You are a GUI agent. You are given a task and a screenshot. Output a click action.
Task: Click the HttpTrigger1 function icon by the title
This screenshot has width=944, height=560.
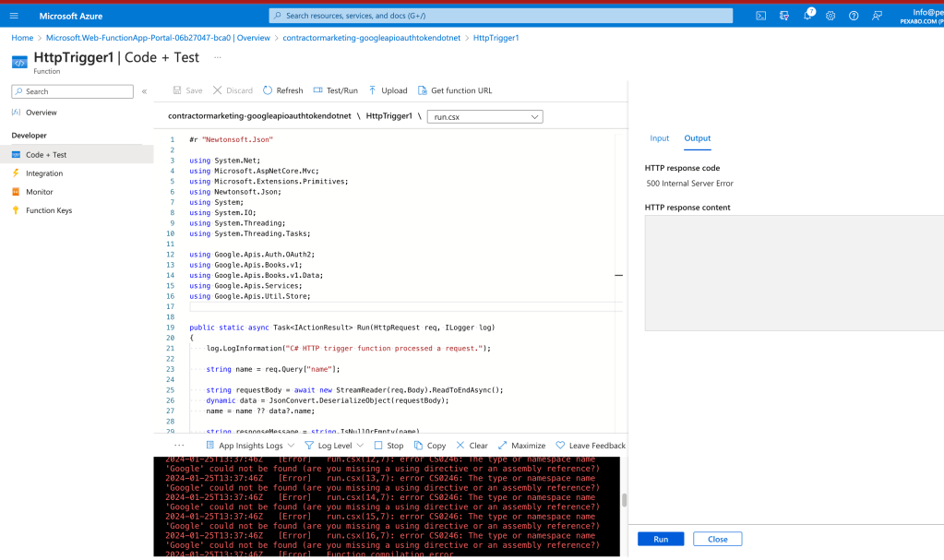pos(19,62)
